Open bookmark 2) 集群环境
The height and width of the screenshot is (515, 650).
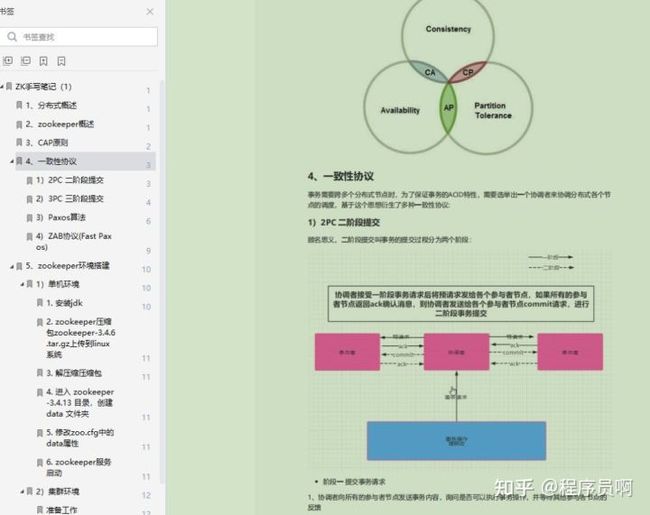coord(58,491)
